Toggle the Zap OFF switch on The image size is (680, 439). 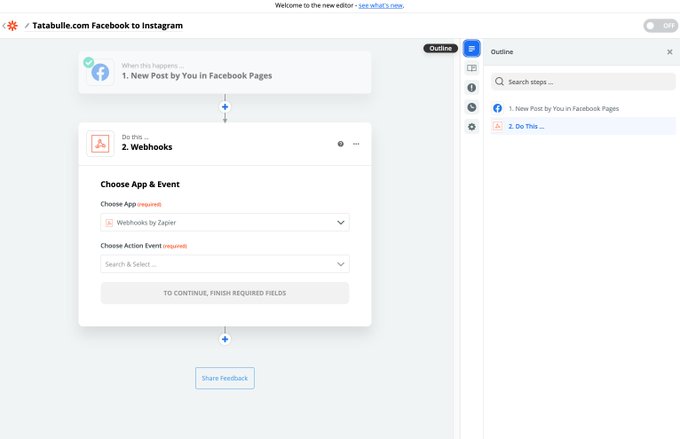(660, 26)
